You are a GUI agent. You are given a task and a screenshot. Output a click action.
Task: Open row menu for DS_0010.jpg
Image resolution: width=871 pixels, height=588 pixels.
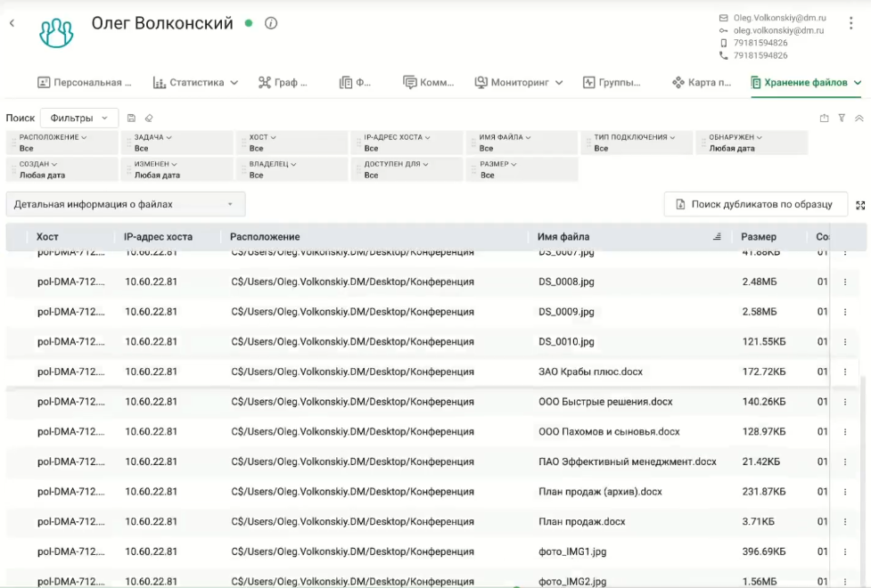(x=845, y=342)
